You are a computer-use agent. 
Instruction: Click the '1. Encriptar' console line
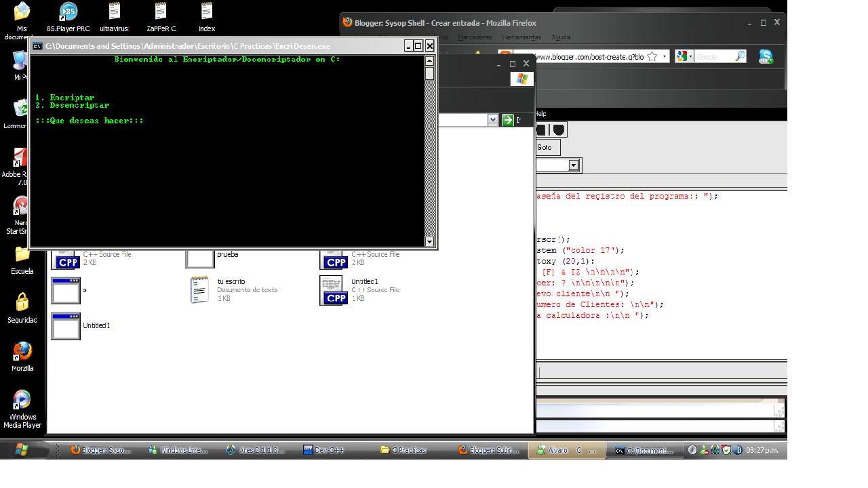pyautogui.click(x=65, y=98)
